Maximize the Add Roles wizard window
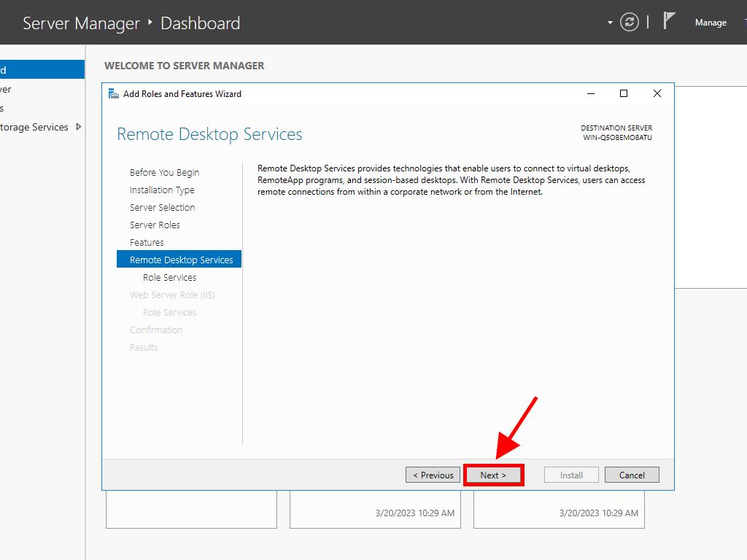Image resolution: width=747 pixels, height=560 pixels. coord(624,93)
